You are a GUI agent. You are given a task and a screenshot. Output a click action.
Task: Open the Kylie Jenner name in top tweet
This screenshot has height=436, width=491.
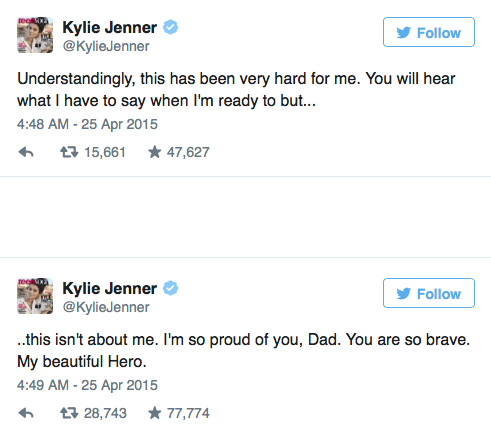click(x=109, y=27)
